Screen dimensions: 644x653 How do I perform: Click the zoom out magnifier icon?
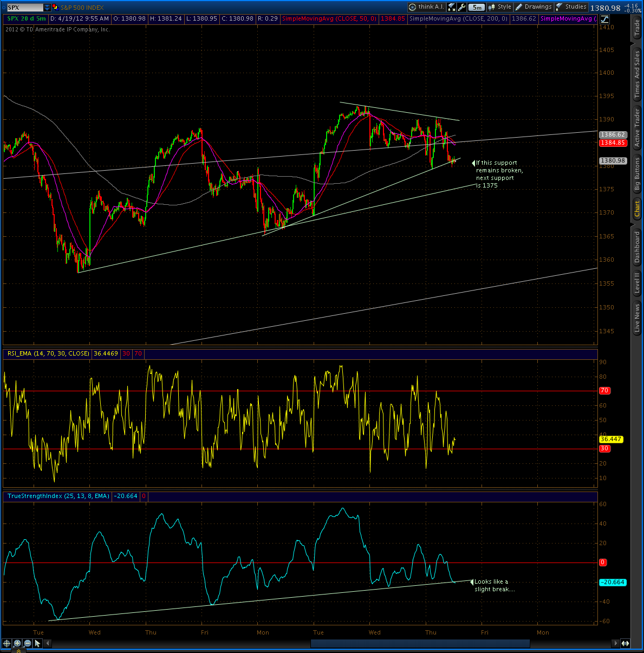[x=27, y=643]
